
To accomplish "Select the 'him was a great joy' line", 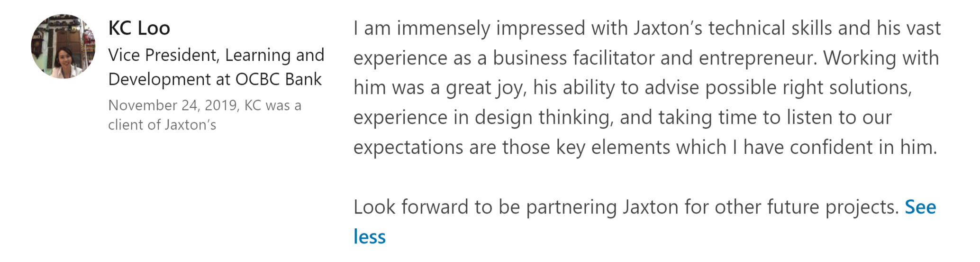I will click(x=633, y=88).
